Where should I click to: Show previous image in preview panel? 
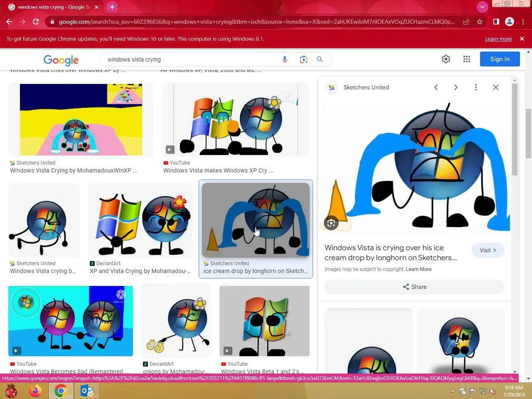(x=436, y=87)
